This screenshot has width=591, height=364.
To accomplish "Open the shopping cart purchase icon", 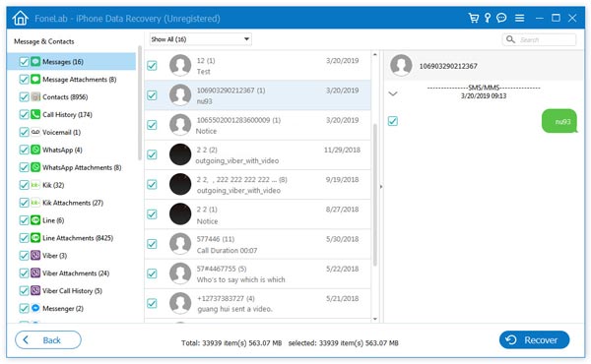I will 474,18.
